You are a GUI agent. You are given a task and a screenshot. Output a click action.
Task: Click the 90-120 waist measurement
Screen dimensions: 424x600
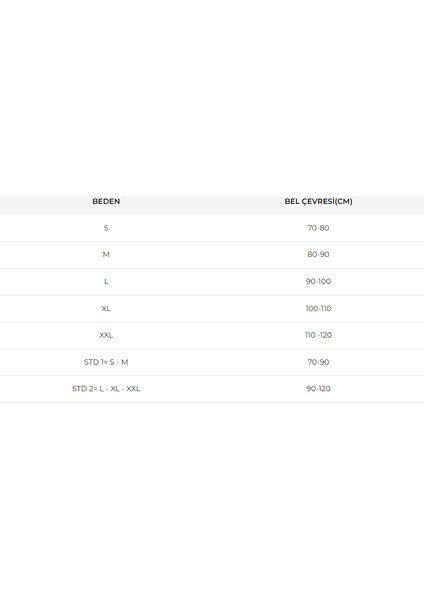[x=318, y=389]
